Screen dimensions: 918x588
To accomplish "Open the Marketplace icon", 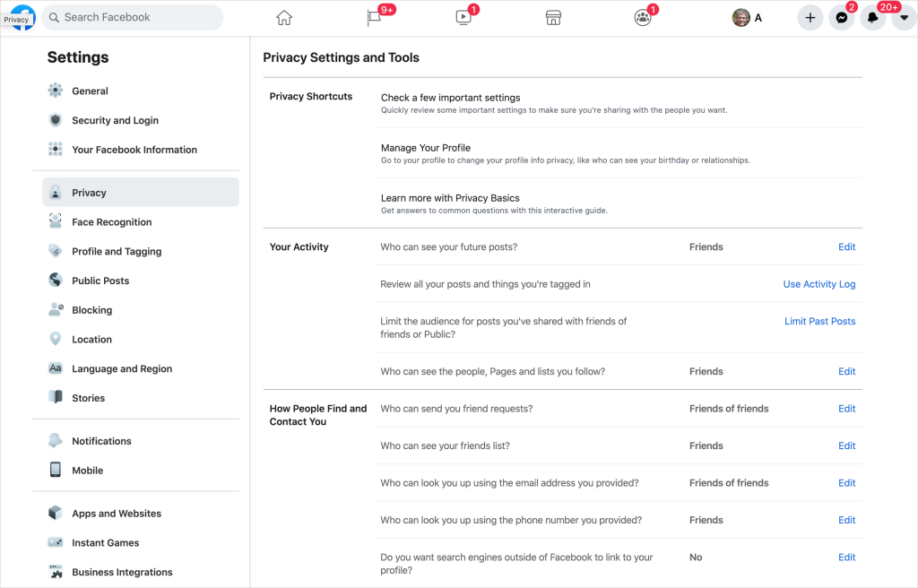I will tap(553, 17).
